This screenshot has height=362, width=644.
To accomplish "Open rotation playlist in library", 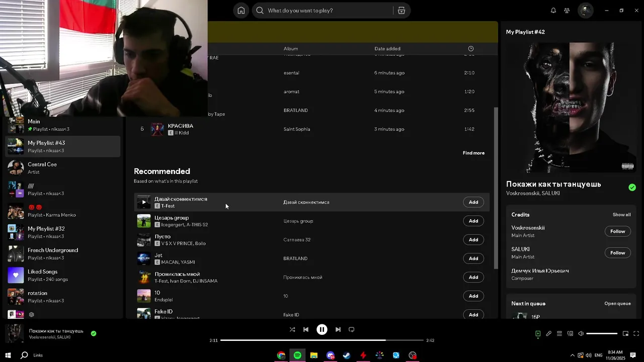I will tap(63, 297).
